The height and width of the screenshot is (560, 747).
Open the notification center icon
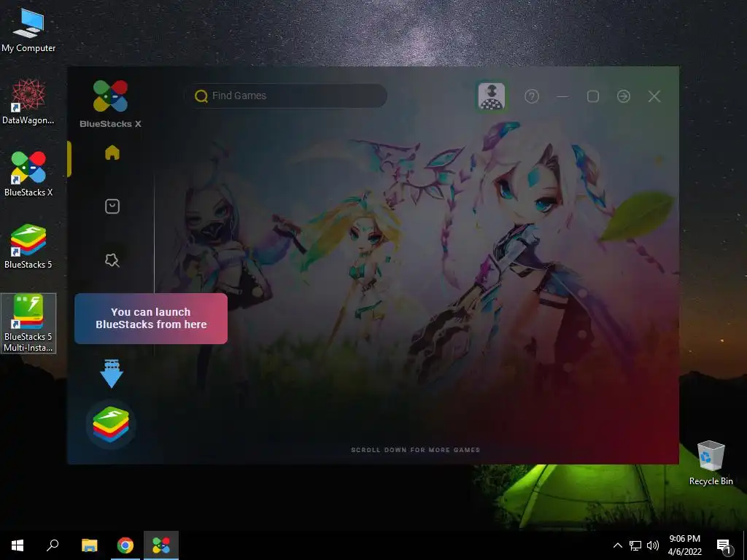(724, 545)
